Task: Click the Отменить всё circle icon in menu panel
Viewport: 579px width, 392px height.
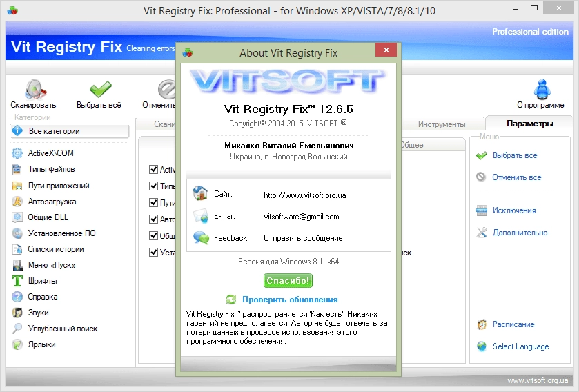Action: coord(481,177)
